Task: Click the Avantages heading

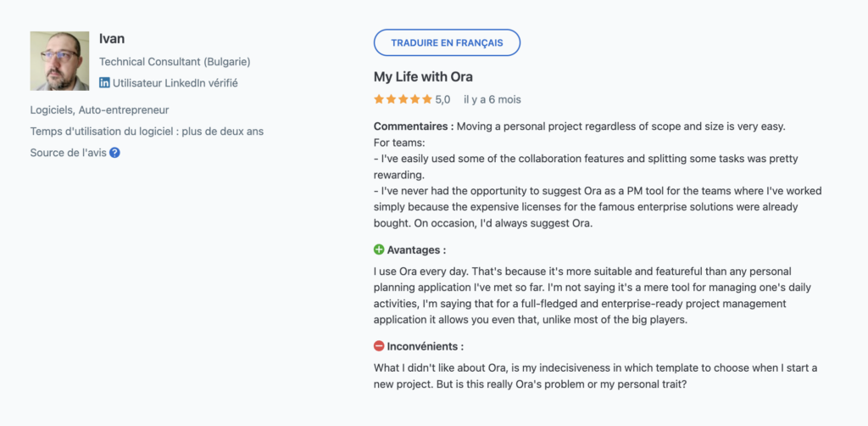Action: click(x=416, y=250)
